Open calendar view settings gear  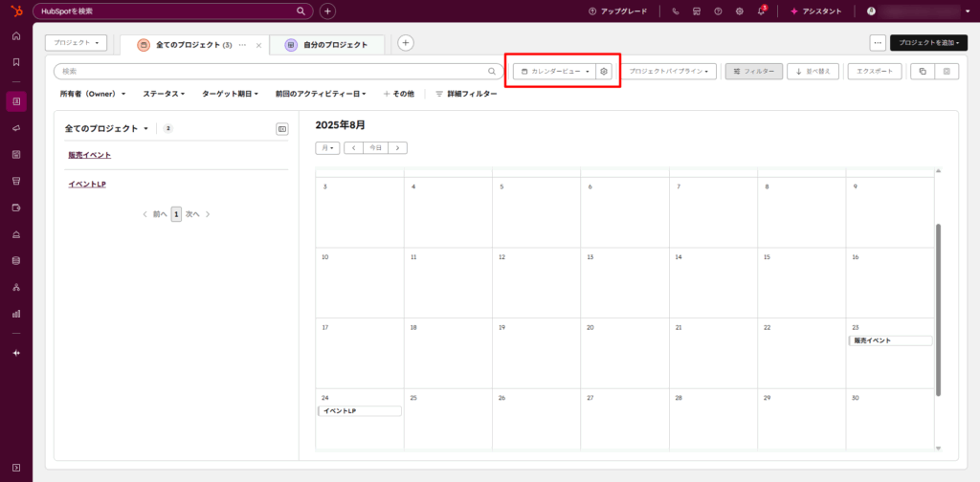(604, 72)
